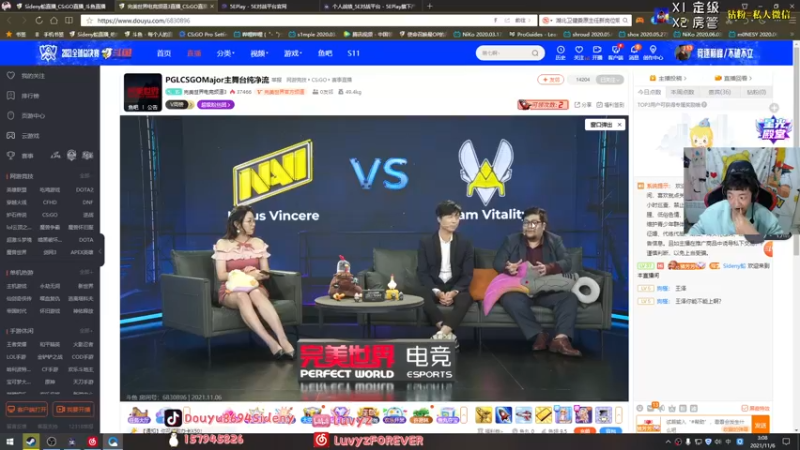Expand the single-player section 全部 link
This screenshot has width=800, height=450.
click(x=85, y=272)
